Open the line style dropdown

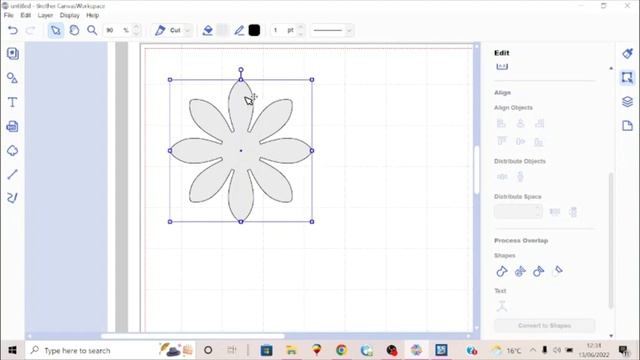(x=349, y=30)
